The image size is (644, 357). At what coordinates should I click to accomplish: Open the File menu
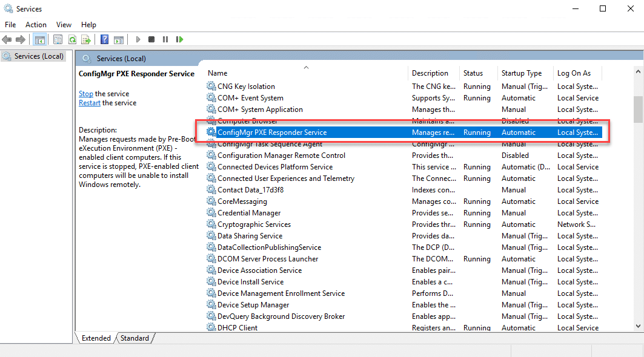[10, 25]
